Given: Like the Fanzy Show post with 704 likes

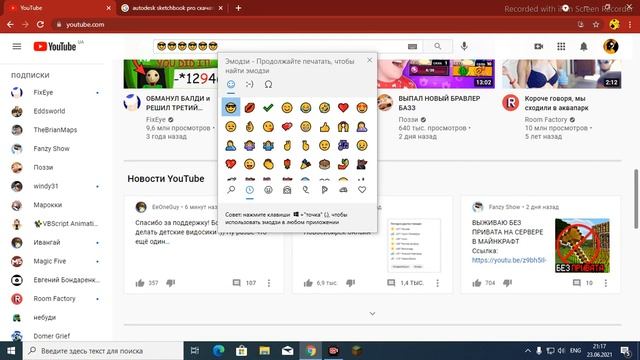Looking at the screenshot, I should (x=477, y=283).
